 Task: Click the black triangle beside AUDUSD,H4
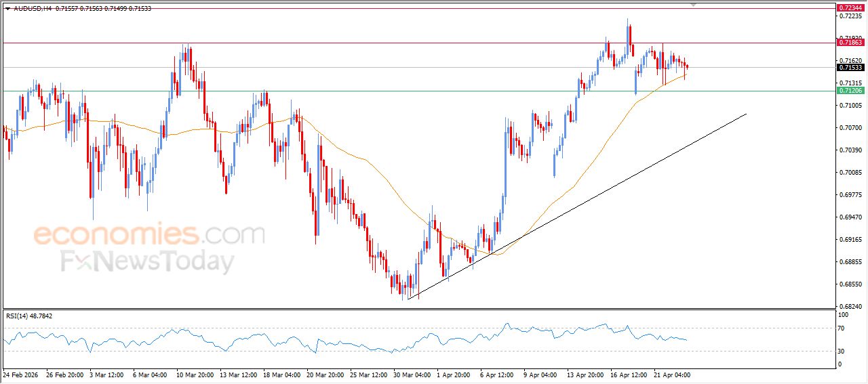7,9
